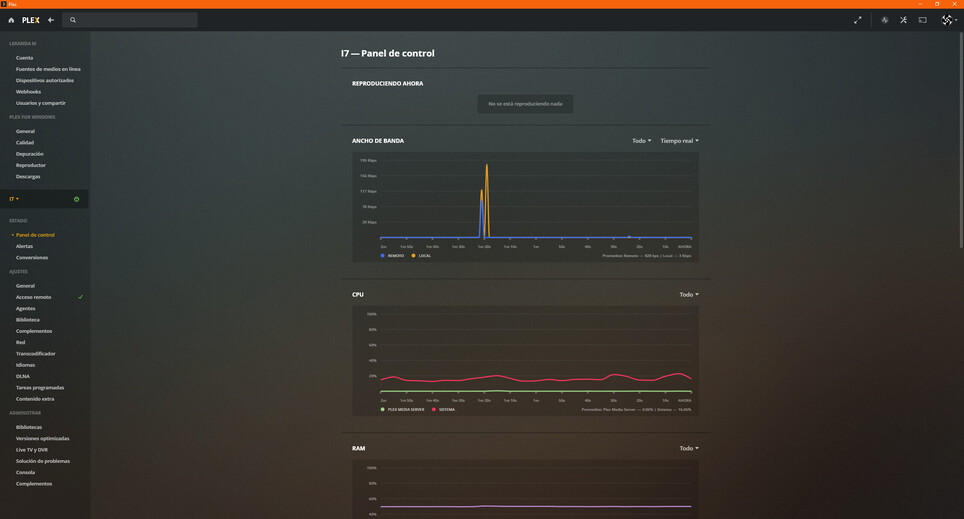Open the Alertas page
964x519 pixels.
[25, 246]
